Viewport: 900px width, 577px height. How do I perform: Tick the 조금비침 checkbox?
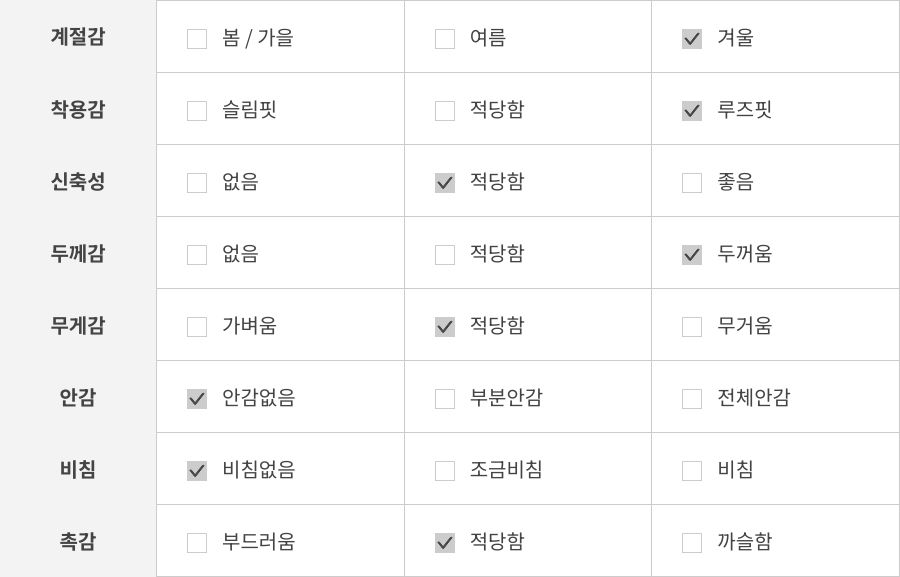click(x=445, y=471)
